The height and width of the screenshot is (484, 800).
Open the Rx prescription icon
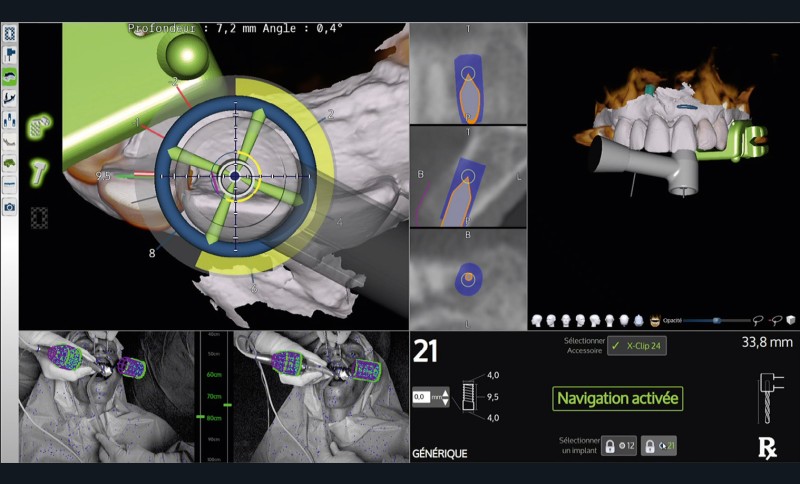pyautogui.click(x=767, y=448)
